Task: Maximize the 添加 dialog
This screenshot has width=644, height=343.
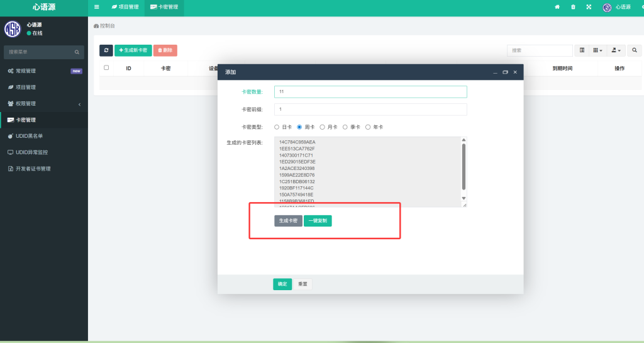Action: tap(505, 72)
